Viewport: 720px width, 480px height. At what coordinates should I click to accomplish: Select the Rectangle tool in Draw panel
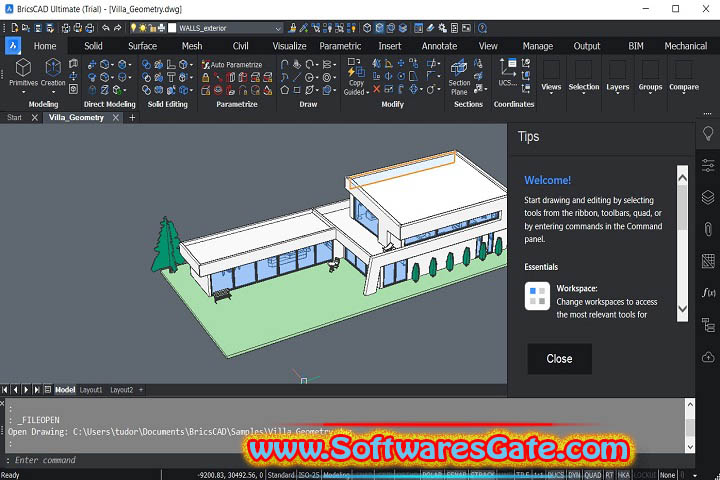[x=297, y=90]
